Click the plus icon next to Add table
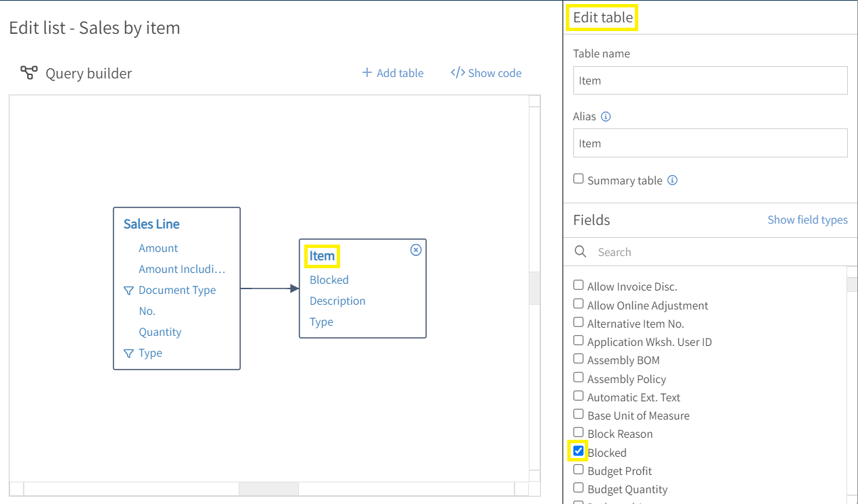 coord(366,72)
